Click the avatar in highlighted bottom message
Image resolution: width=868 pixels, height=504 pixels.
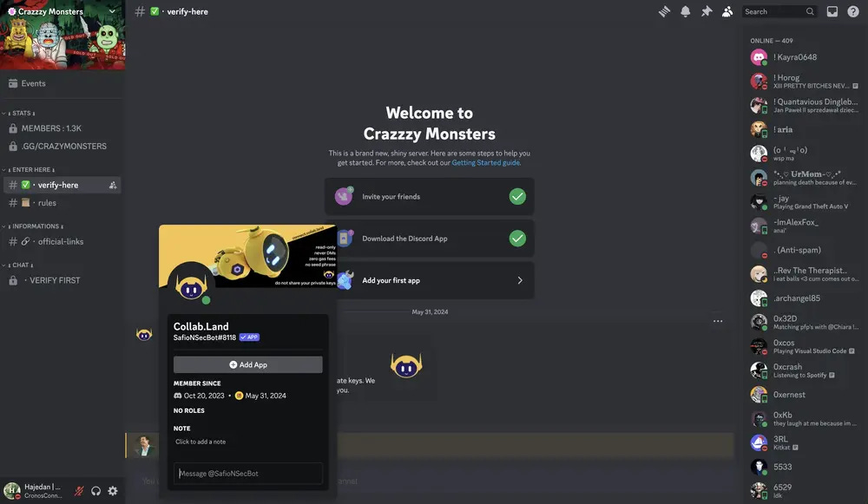click(144, 446)
